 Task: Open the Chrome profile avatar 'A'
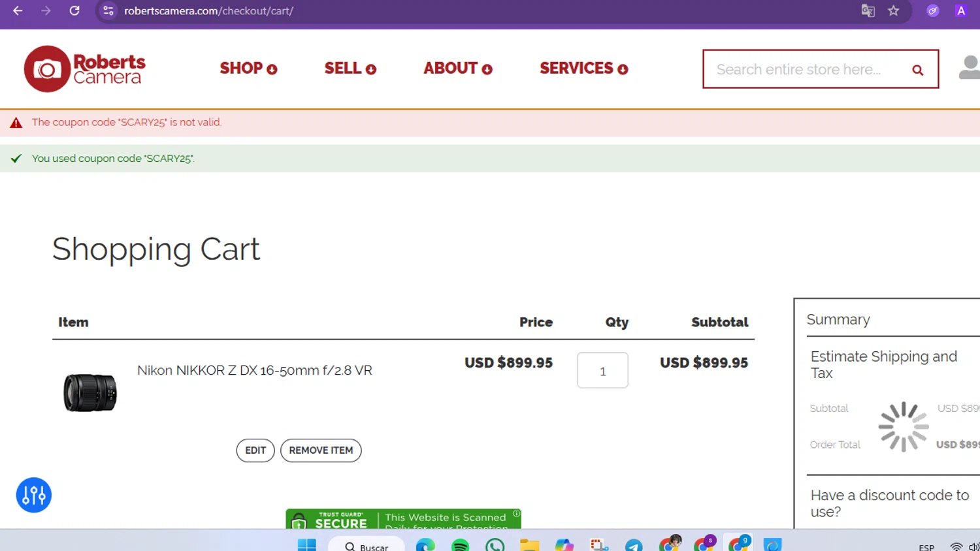pos(961,10)
